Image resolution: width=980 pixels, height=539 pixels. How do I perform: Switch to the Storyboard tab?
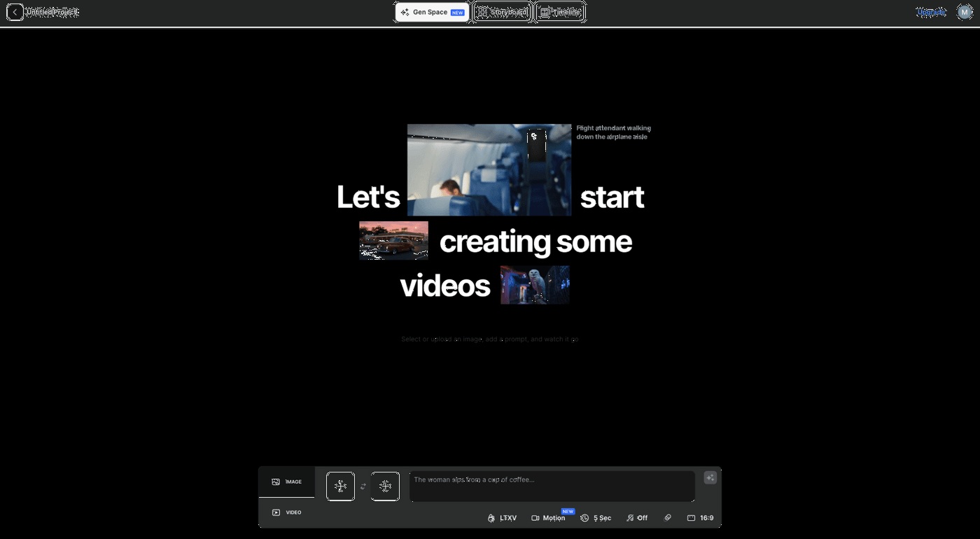502,12
